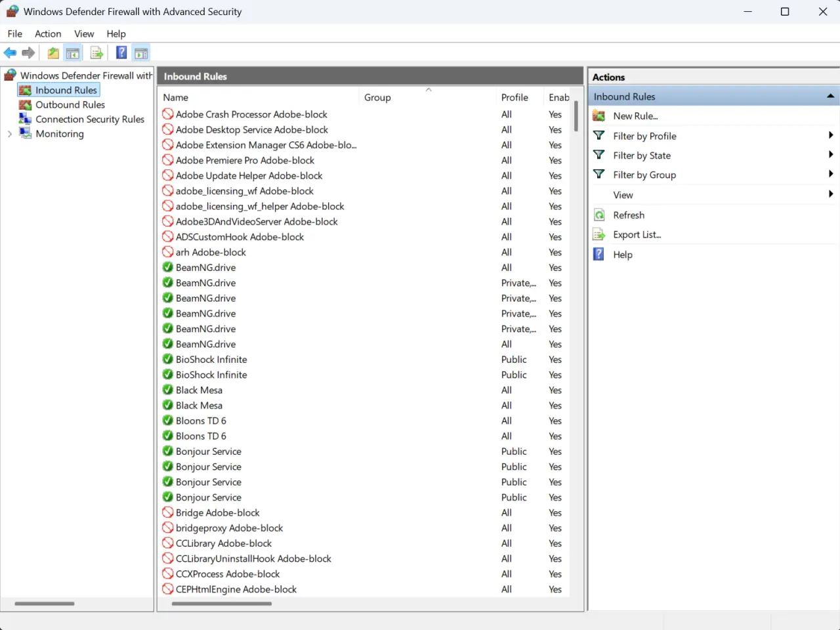Click New Rule... in the Actions pane
Viewport: 840px width, 630px height.
(635, 116)
